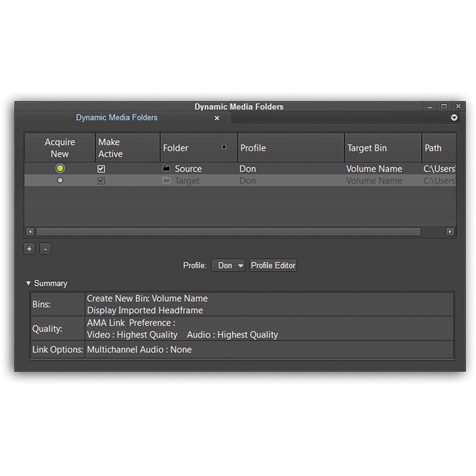
Task: Click the x on the Dynamic Media Folders tab
Action: click(217, 118)
